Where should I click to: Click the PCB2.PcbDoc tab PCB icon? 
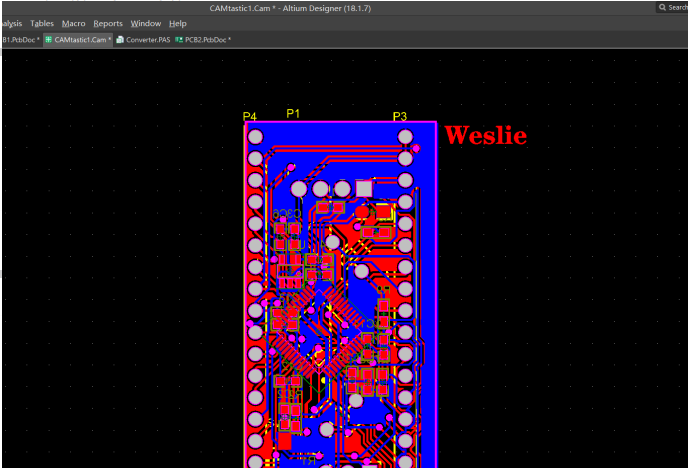[x=179, y=39]
